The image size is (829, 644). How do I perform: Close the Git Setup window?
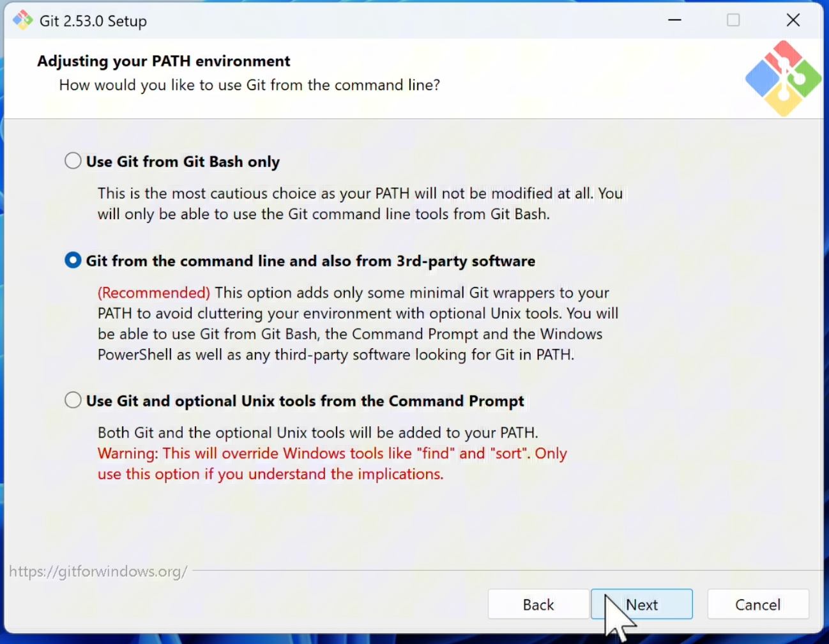tap(793, 20)
